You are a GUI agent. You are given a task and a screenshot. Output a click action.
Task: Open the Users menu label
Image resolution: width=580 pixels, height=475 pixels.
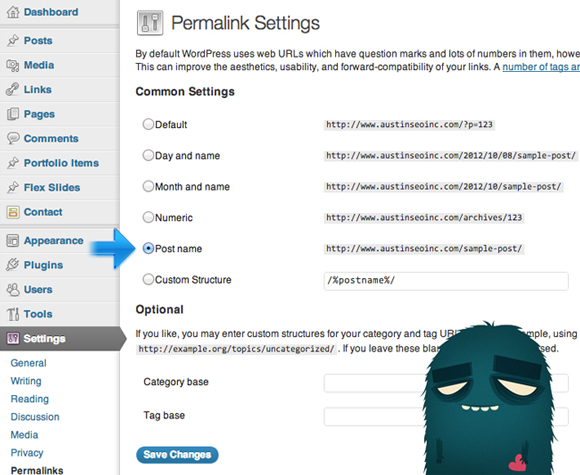38,289
